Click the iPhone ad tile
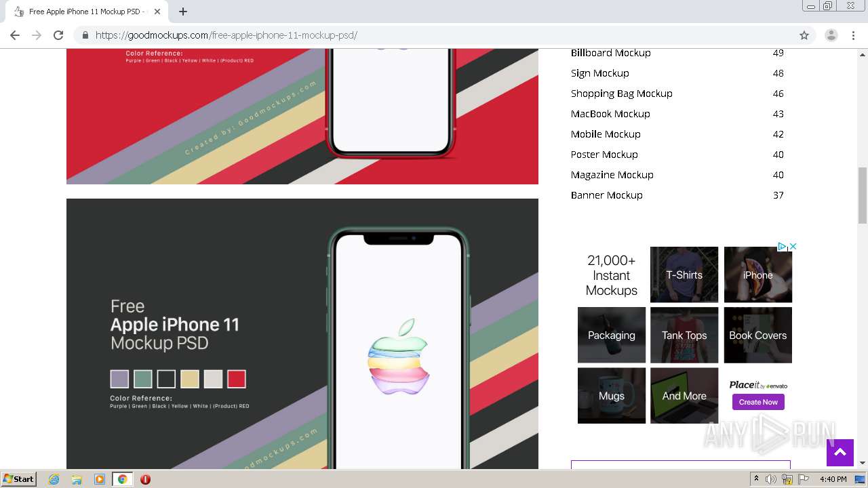 tap(757, 274)
